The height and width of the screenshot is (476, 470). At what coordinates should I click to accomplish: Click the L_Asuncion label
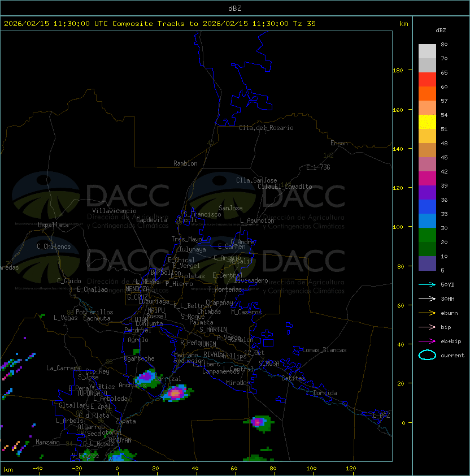coord(257,220)
